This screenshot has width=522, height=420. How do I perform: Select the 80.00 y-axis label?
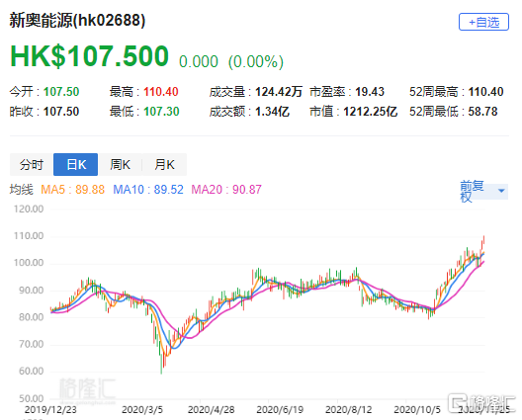pos(31,317)
